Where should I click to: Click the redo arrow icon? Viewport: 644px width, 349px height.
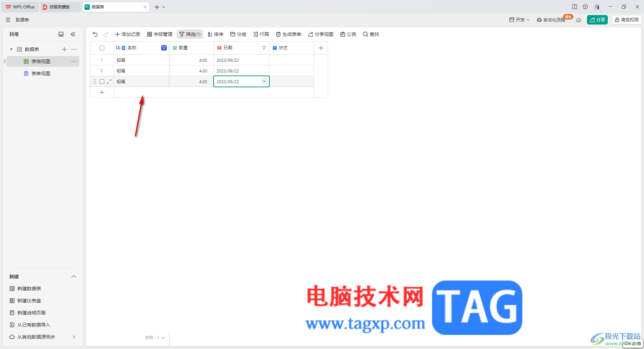tap(106, 34)
